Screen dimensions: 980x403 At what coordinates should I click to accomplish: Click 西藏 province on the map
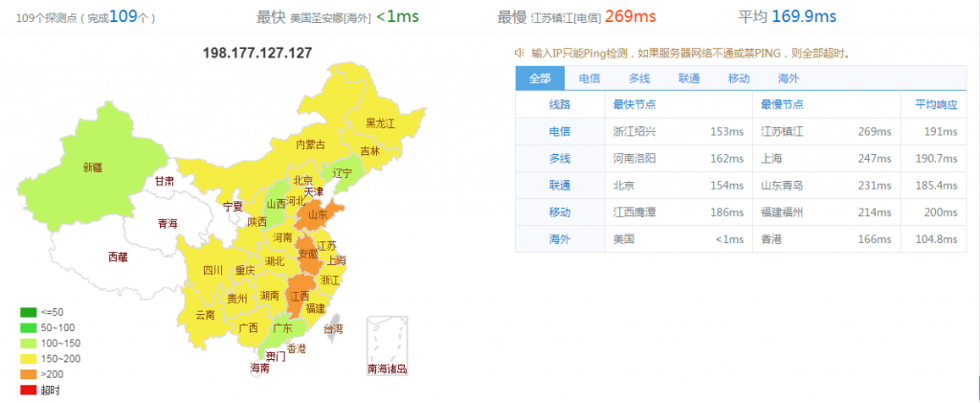tap(117, 257)
